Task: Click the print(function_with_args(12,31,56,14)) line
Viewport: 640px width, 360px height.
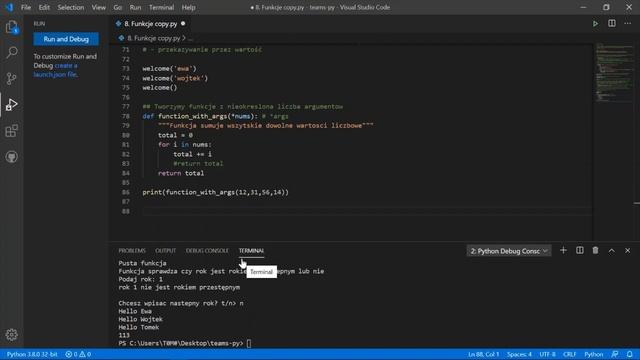Action: click(x=216, y=192)
